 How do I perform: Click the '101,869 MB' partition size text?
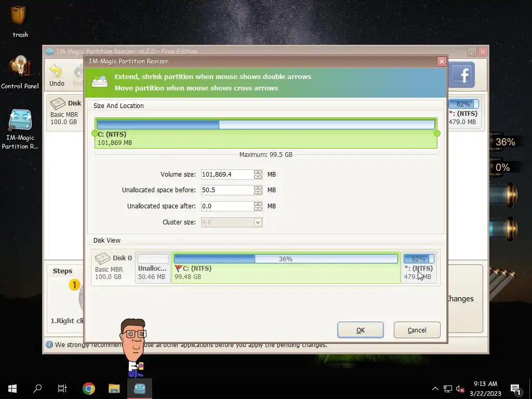point(115,143)
